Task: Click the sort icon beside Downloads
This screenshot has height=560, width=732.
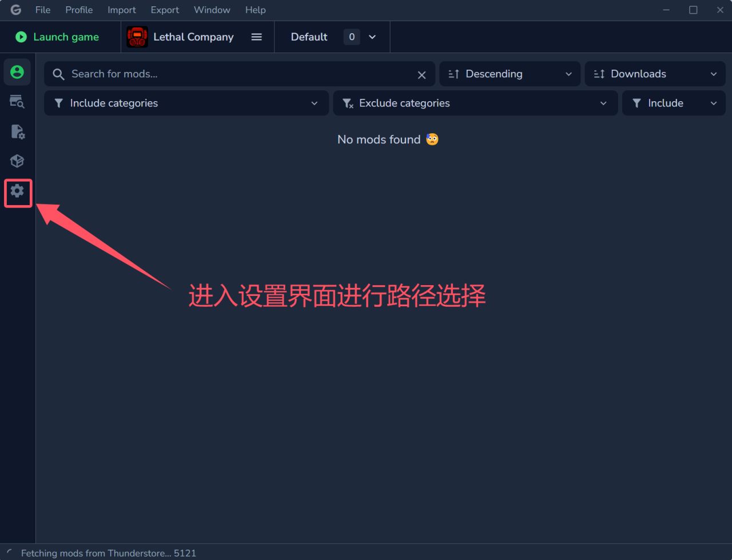Action: click(x=599, y=74)
